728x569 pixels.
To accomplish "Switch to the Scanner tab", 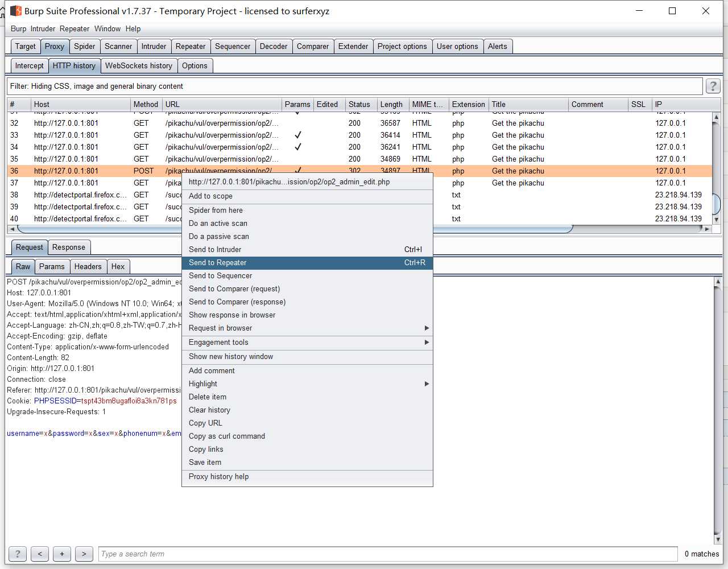I will [x=118, y=46].
